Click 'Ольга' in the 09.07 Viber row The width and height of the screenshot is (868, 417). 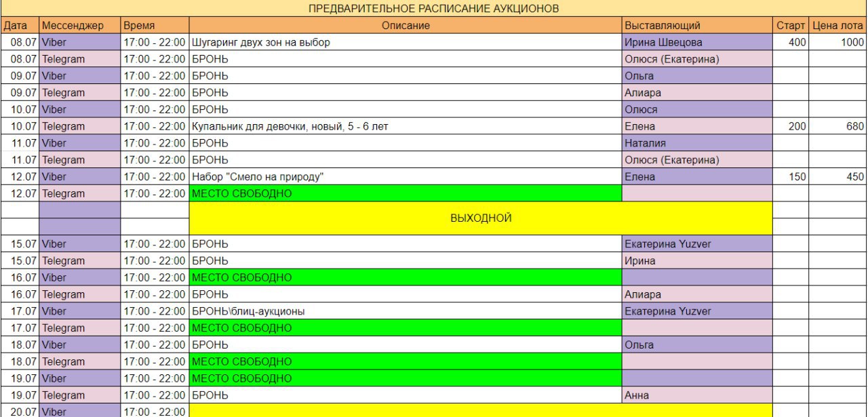(x=697, y=76)
